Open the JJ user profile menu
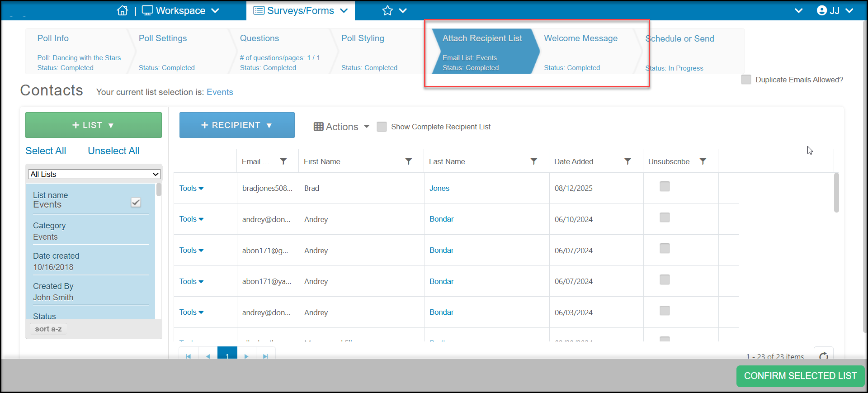The height and width of the screenshot is (393, 868). click(x=835, y=10)
